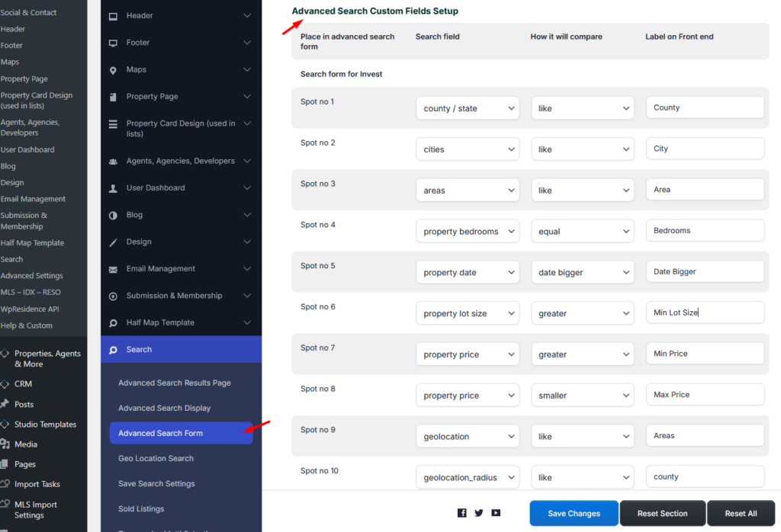Image resolution: width=781 pixels, height=532 pixels.
Task: Open Spot no 3 areas dropdown
Action: (468, 190)
